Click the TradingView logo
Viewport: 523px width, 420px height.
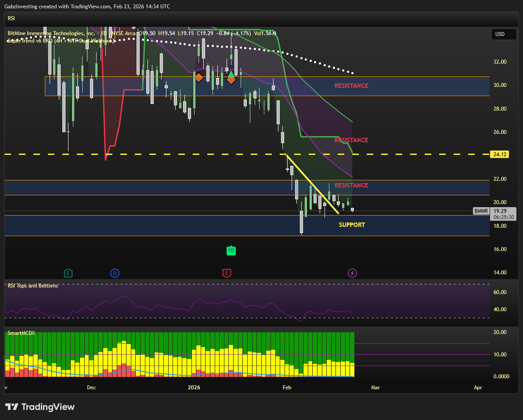40,407
